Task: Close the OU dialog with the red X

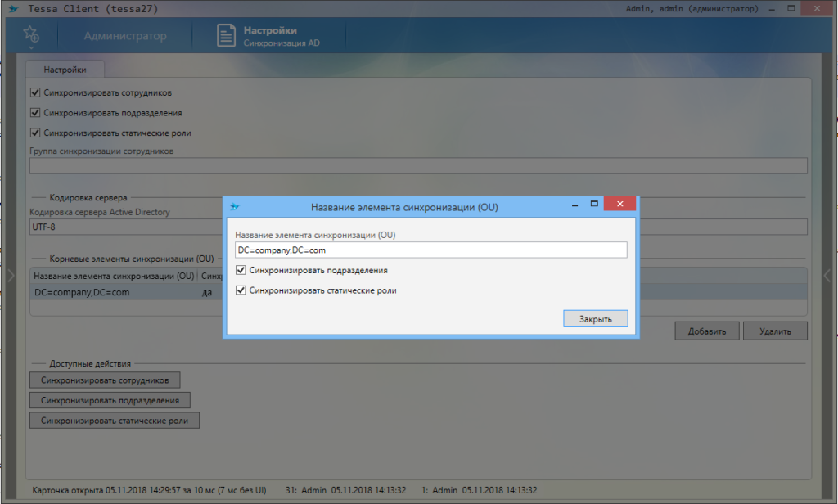Action: (x=620, y=204)
